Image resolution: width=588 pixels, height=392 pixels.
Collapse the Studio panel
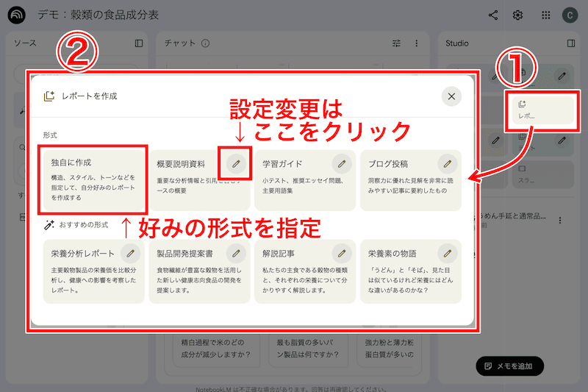click(x=571, y=43)
